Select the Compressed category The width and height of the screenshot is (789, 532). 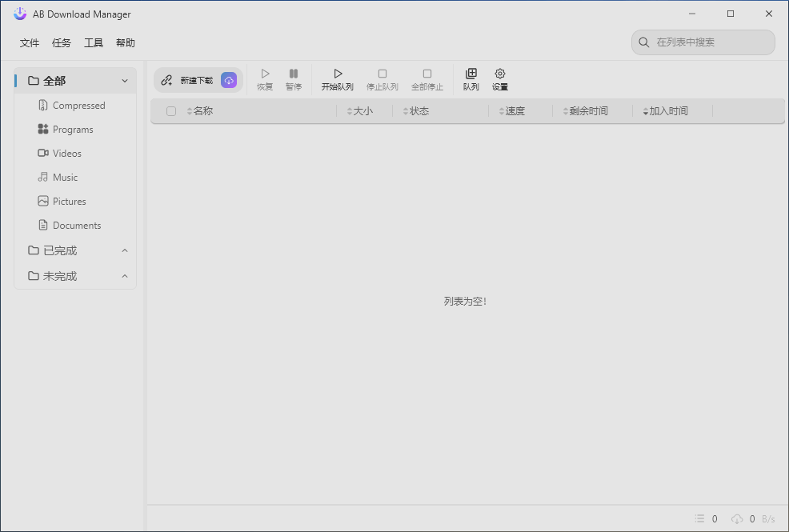click(x=78, y=106)
